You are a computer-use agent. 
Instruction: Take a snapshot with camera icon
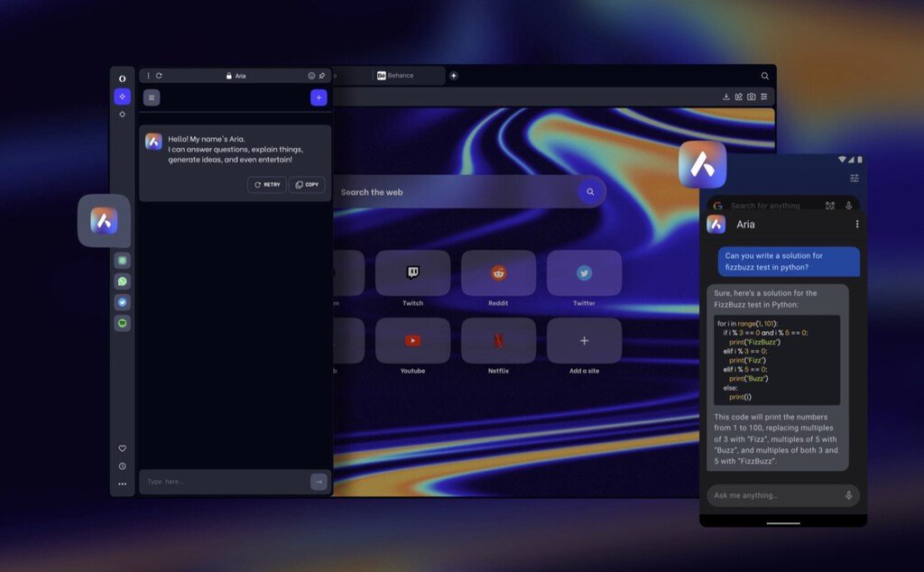(752, 97)
